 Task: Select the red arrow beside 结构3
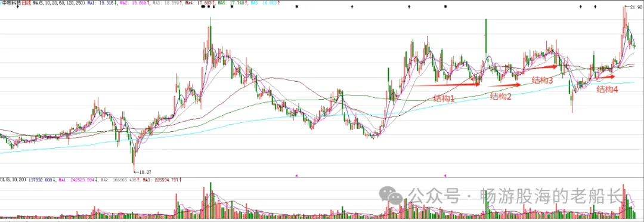pos(540,67)
